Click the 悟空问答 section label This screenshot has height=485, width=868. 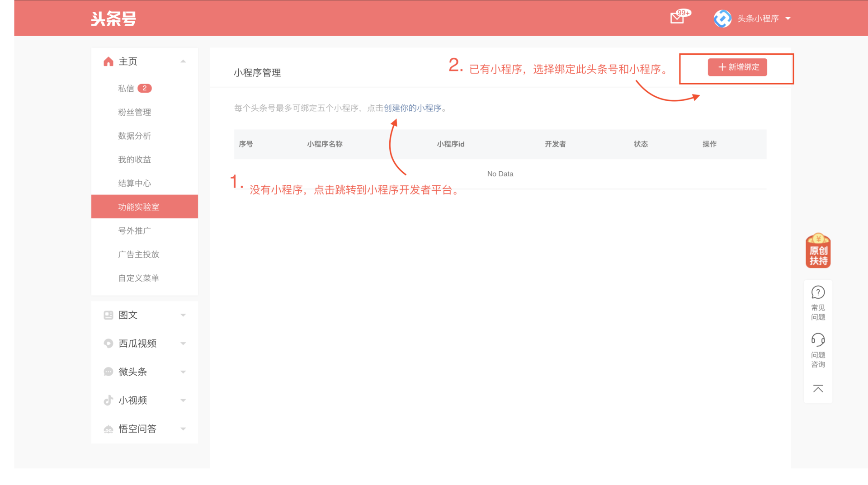pyautogui.click(x=137, y=429)
